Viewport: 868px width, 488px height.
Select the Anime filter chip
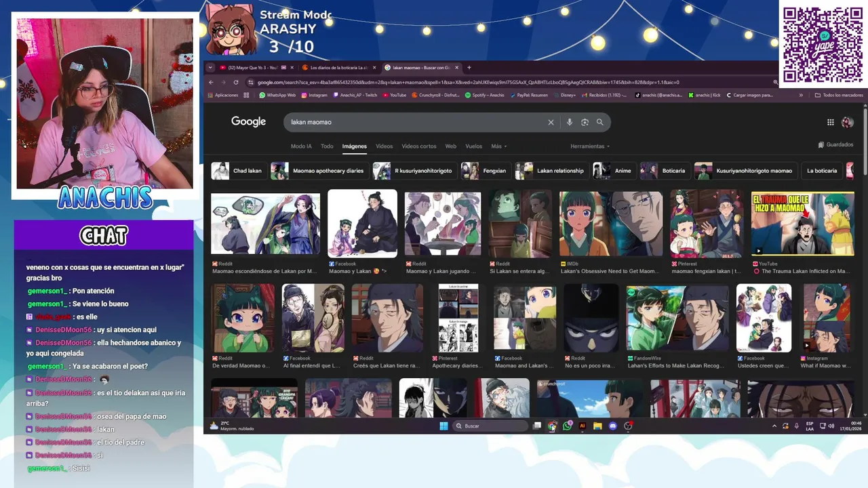614,171
